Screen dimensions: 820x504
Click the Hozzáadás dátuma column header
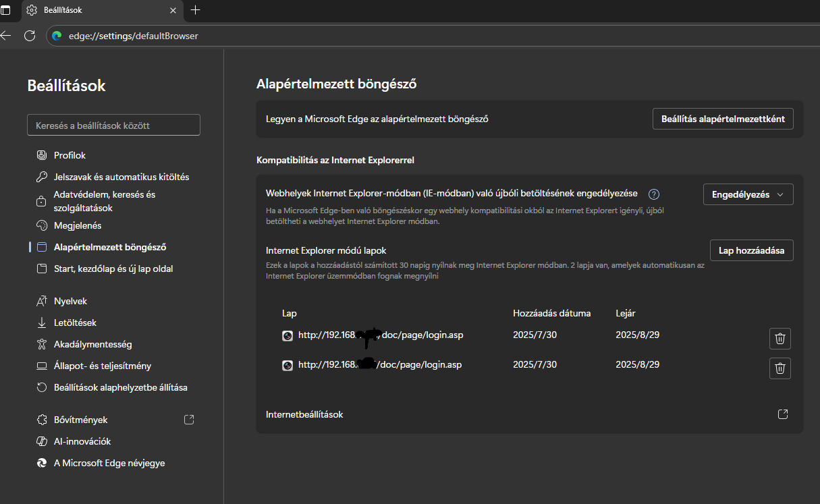(x=552, y=313)
